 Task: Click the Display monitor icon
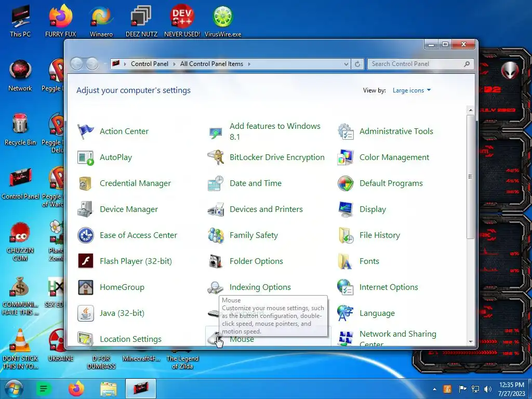(345, 209)
